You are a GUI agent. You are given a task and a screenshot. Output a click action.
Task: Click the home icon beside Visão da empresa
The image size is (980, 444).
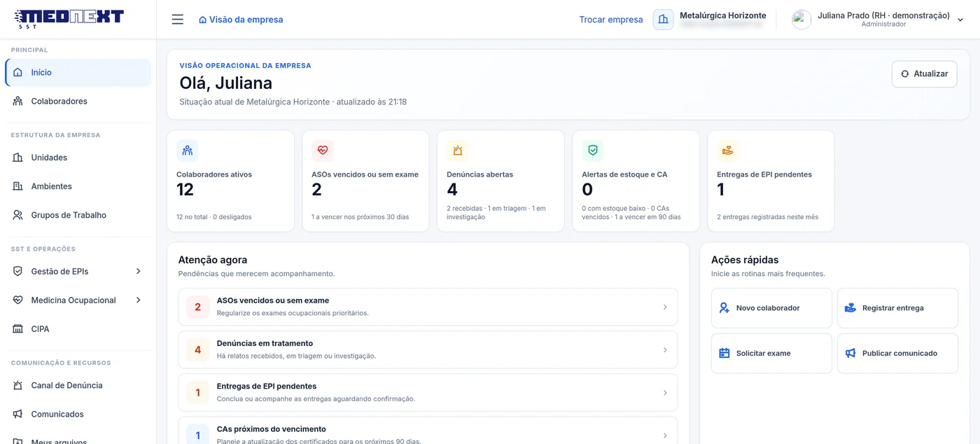(202, 20)
